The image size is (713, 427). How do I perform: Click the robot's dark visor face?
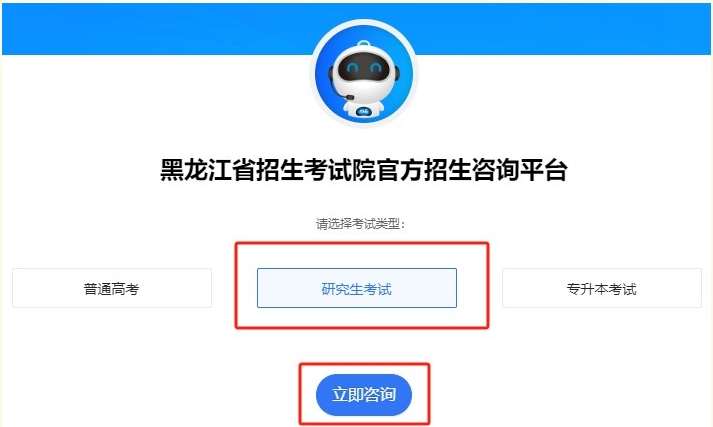coord(364,69)
